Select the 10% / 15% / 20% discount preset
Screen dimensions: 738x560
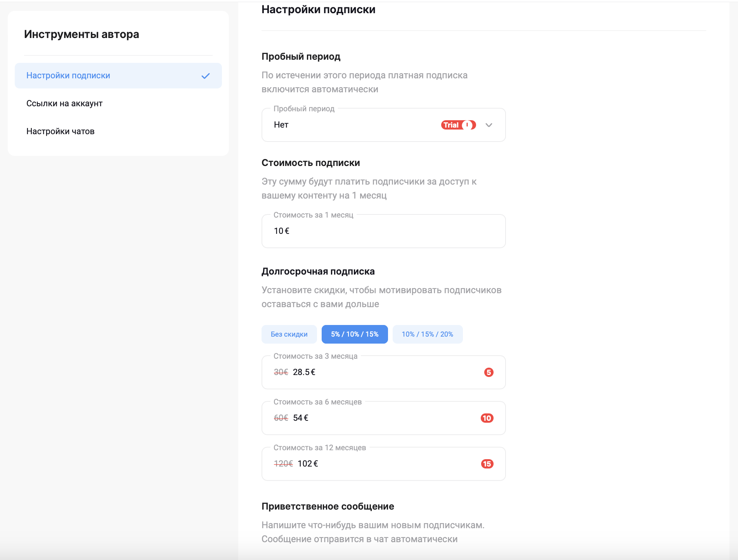427,334
